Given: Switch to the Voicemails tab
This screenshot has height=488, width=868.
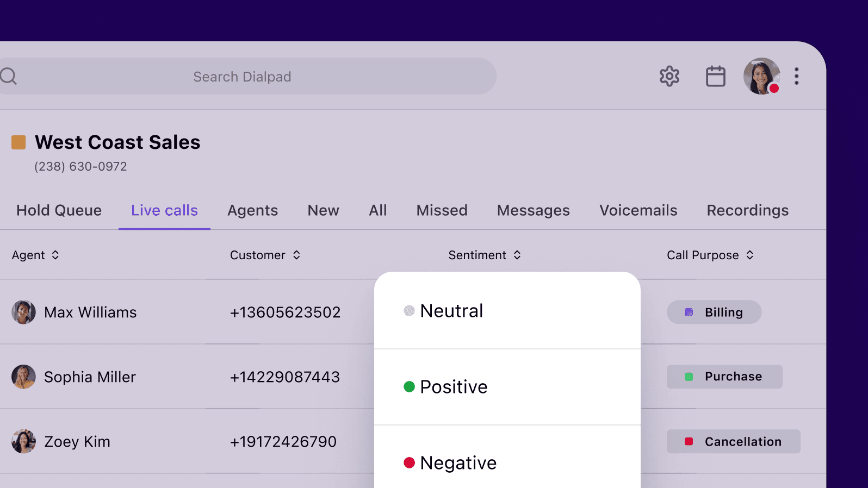Looking at the screenshot, I should [x=638, y=210].
